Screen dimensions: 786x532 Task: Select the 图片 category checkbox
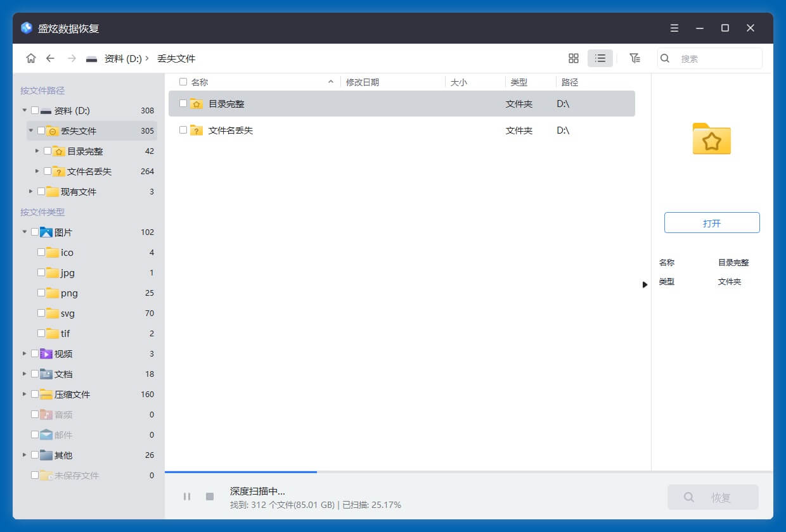pos(35,232)
